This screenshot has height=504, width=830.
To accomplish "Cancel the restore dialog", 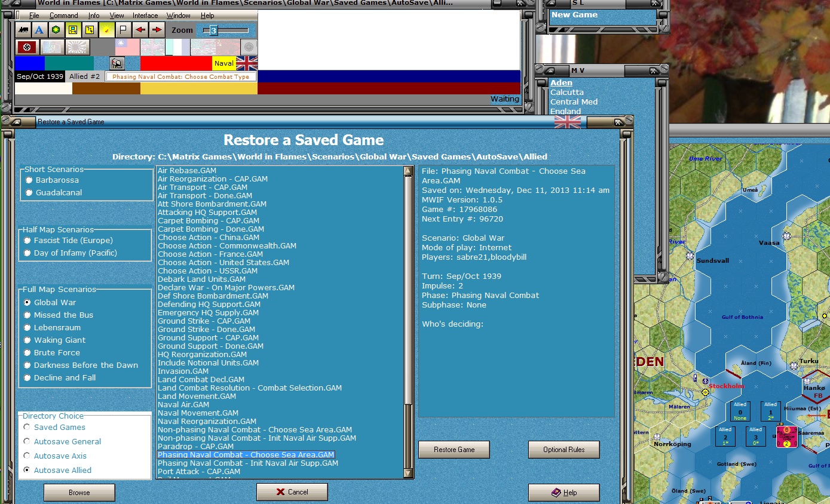I will [292, 492].
